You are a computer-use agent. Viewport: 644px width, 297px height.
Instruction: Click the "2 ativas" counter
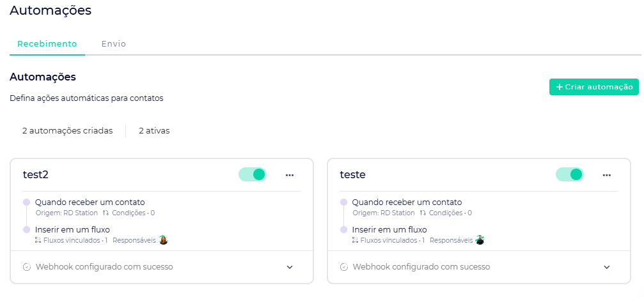tap(154, 130)
